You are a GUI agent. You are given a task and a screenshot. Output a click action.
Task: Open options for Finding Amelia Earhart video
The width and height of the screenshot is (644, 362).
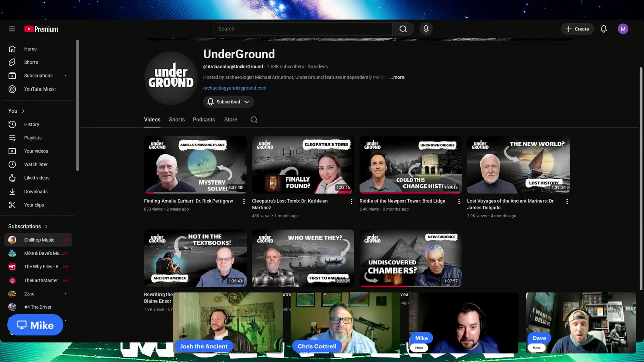click(244, 201)
